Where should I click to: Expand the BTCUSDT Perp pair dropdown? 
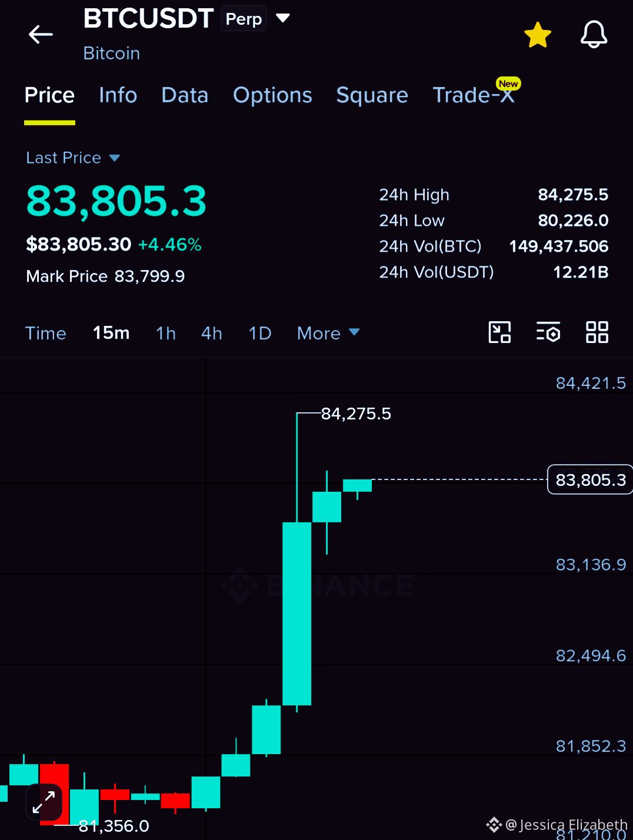[283, 18]
